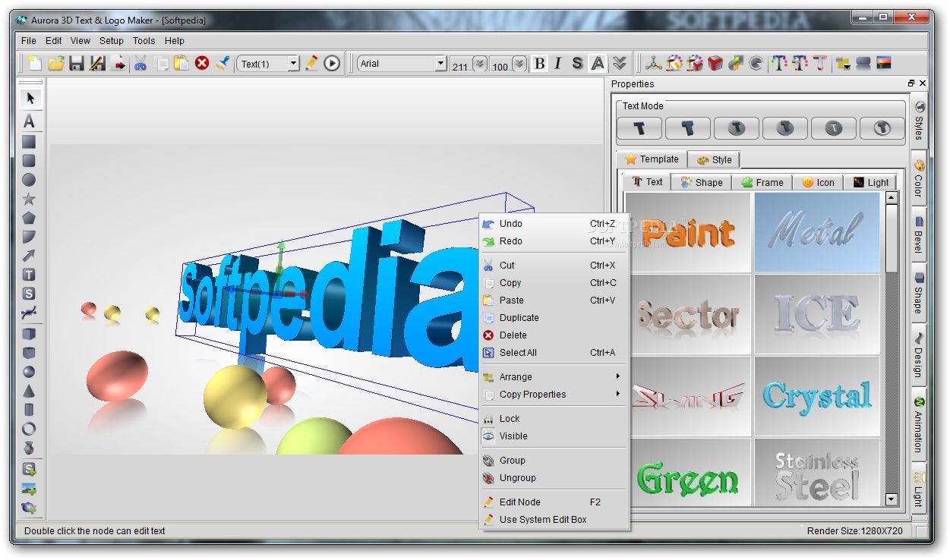The image size is (950, 560).
Task: Expand more formatting options double chevron
Action: pos(620,64)
